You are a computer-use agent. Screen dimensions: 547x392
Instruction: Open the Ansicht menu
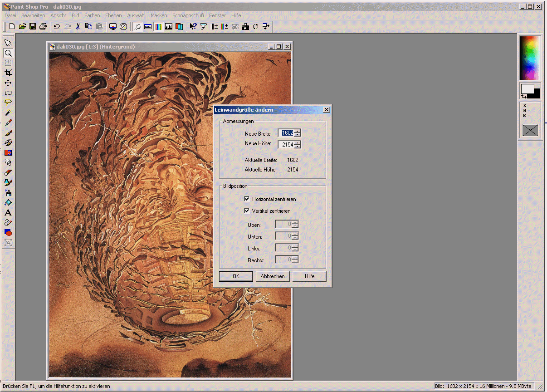pyautogui.click(x=59, y=15)
